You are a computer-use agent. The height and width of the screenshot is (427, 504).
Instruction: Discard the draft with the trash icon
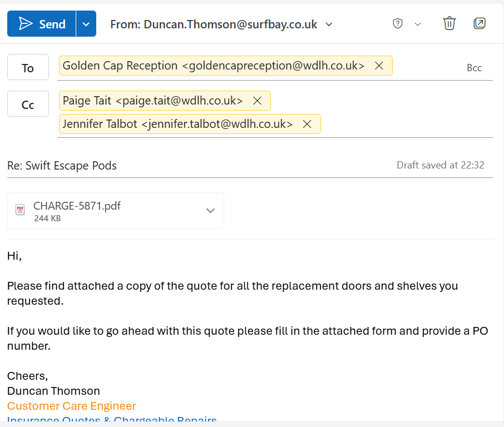click(x=449, y=23)
